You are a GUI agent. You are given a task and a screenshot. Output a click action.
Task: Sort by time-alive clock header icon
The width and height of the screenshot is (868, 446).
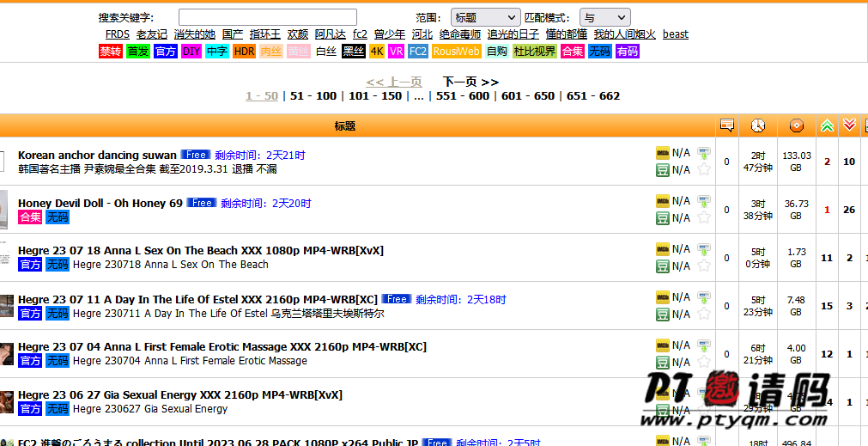coord(758,125)
